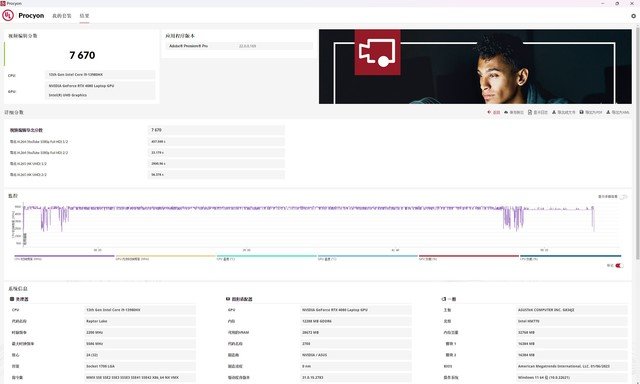640x384 pixels.
Task: Toggle the detail switch above the monitoring chart
Action: (x=623, y=197)
